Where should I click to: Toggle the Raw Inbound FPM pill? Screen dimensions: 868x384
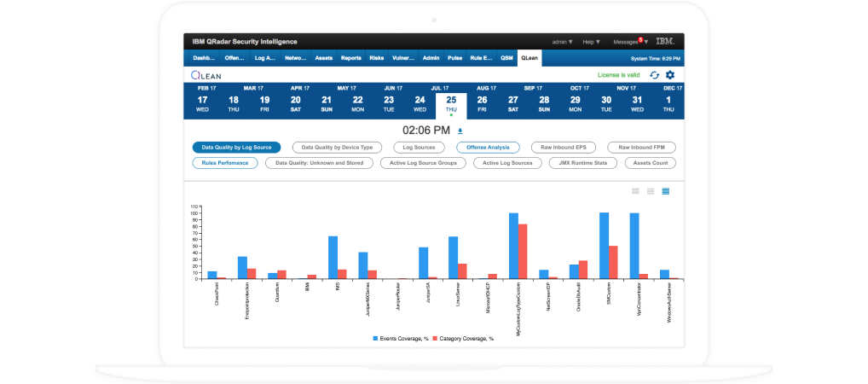(641, 148)
